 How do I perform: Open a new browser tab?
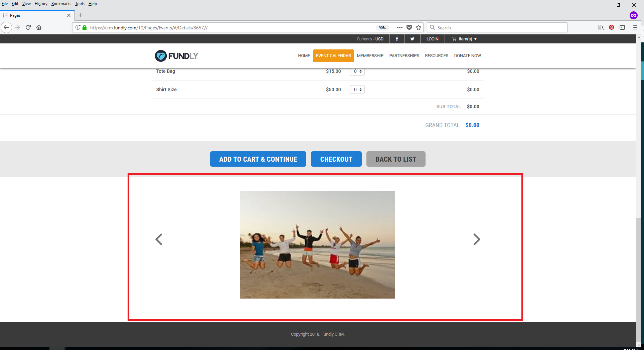(80, 15)
